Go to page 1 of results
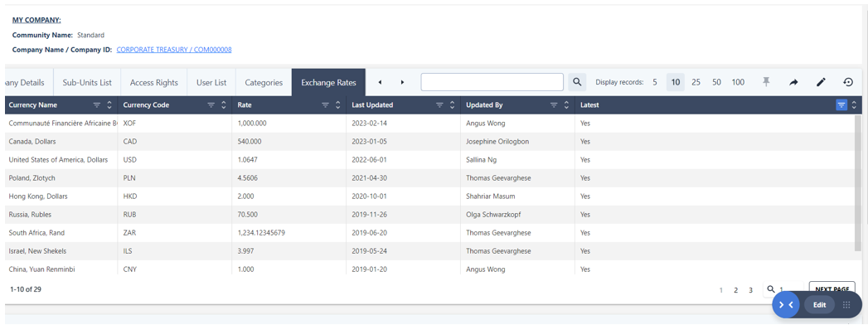 [x=720, y=289]
